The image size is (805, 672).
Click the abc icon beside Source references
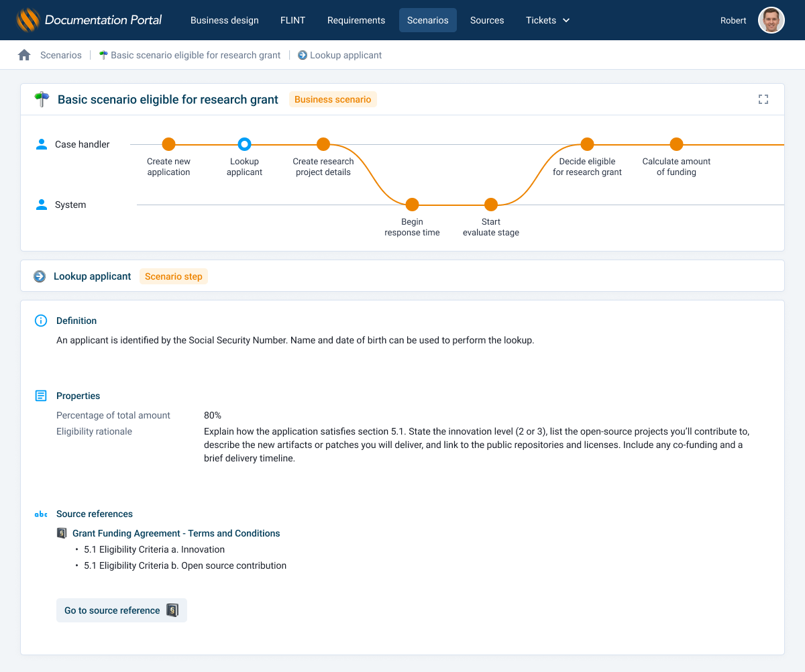click(40, 514)
